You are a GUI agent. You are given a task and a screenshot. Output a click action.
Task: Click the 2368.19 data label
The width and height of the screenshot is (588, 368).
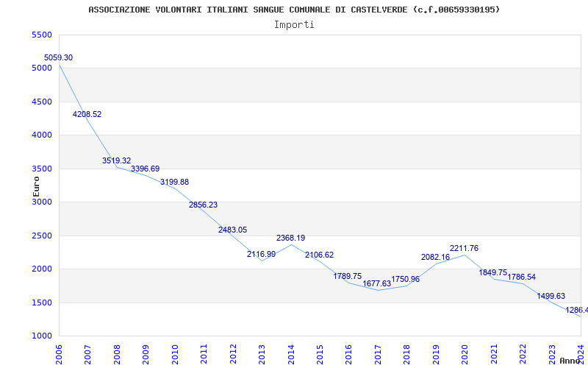tap(290, 238)
